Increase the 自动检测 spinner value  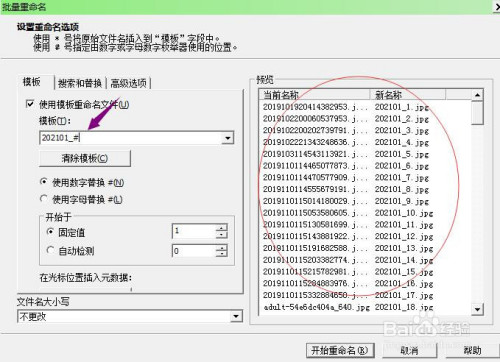click(222, 247)
